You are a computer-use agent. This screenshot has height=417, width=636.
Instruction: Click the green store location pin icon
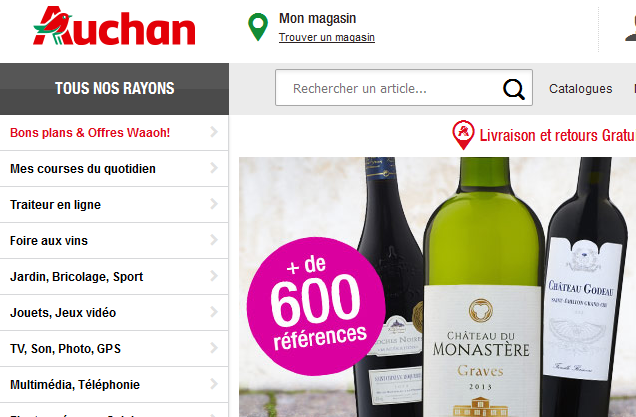tap(258, 27)
